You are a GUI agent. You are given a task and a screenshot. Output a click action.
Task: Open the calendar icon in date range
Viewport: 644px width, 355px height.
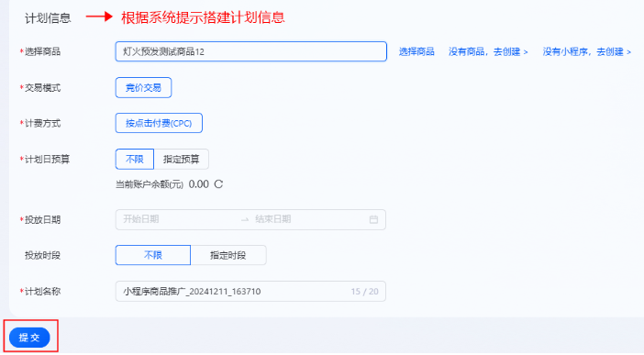[373, 219]
